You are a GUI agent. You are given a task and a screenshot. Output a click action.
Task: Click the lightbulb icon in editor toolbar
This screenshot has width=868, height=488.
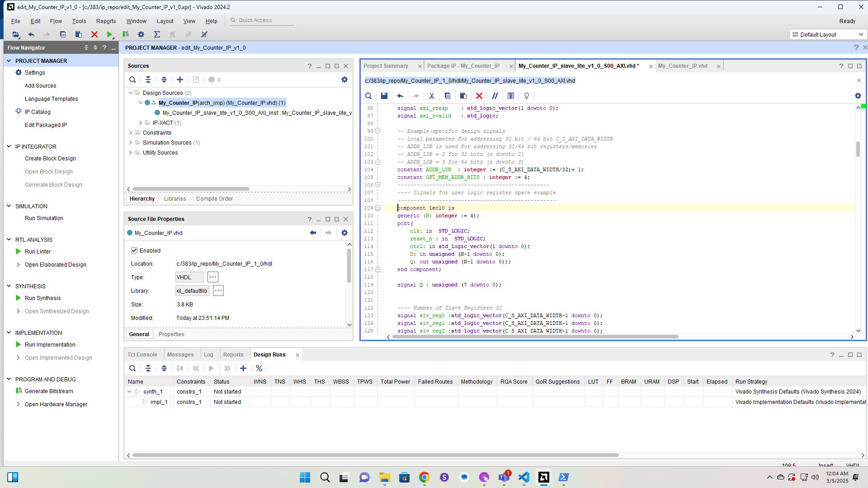pos(527,96)
